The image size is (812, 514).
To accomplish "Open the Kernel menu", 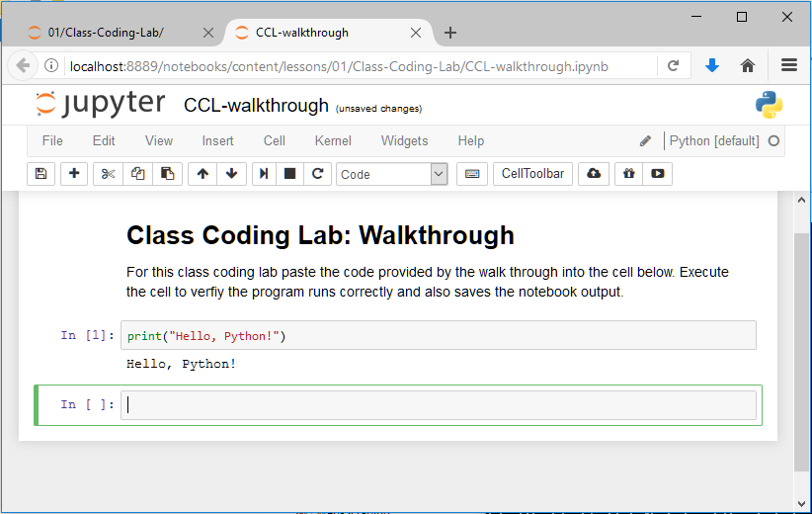I will tap(333, 140).
